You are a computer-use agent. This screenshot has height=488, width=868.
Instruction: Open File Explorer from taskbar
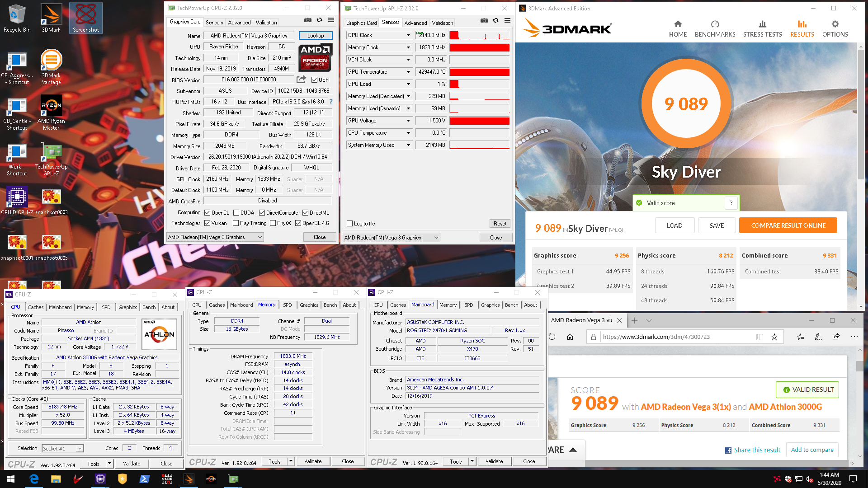click(x=56, y=479)
